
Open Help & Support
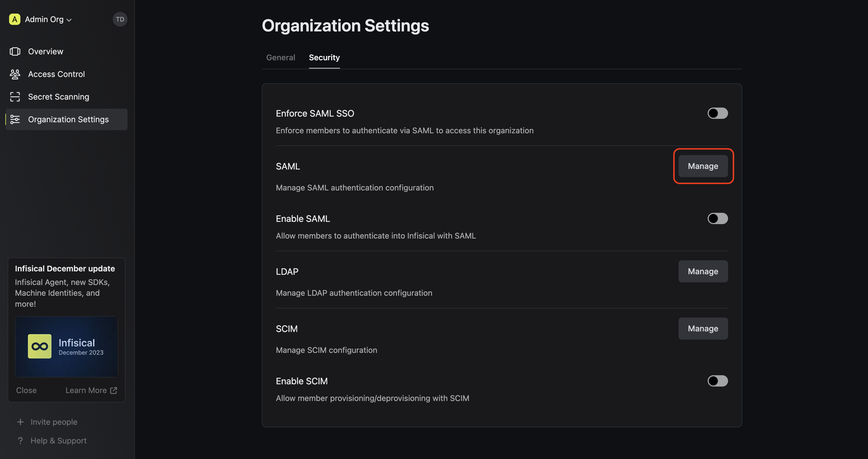click(59, 441)
